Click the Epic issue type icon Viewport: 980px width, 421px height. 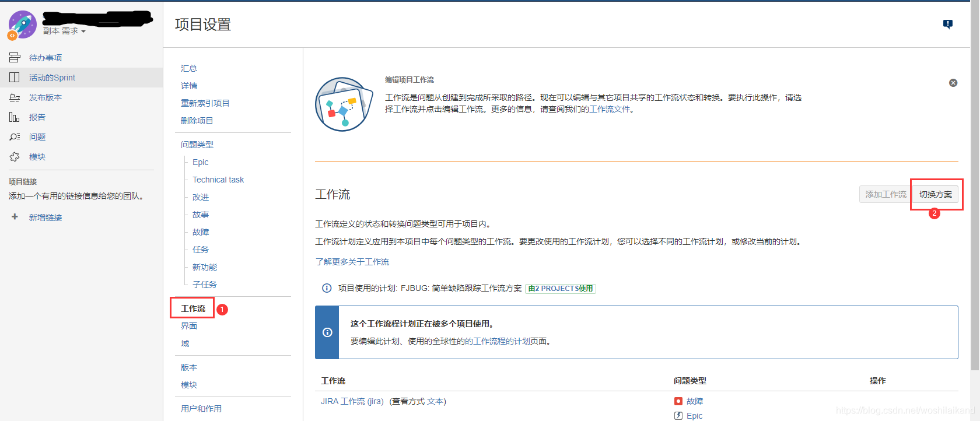coord(678,416)
